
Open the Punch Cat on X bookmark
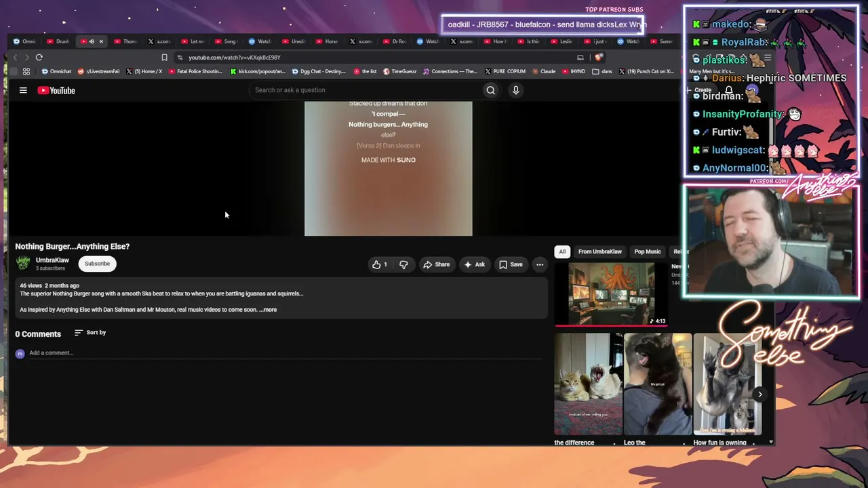point(645,71)
